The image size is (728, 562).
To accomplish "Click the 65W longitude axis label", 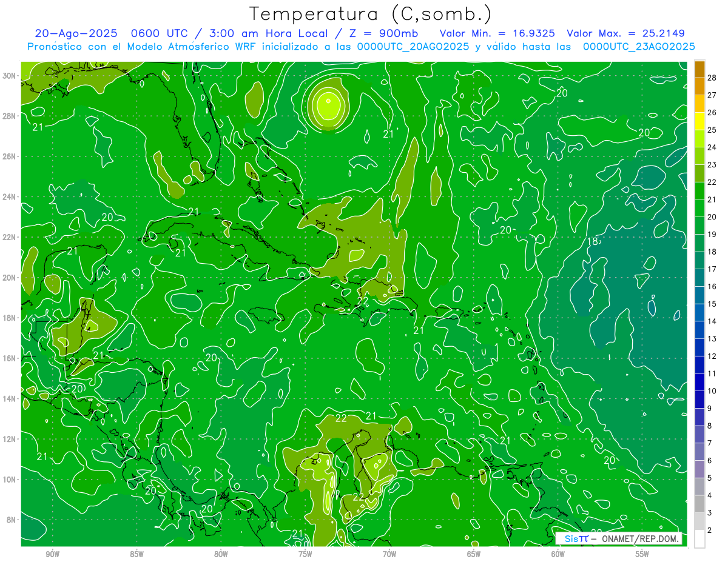I will pyautogui.click(x=474, y=554).
